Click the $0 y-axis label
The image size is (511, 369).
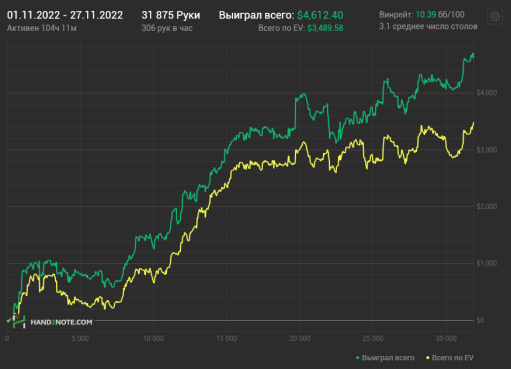coord(480,320)
